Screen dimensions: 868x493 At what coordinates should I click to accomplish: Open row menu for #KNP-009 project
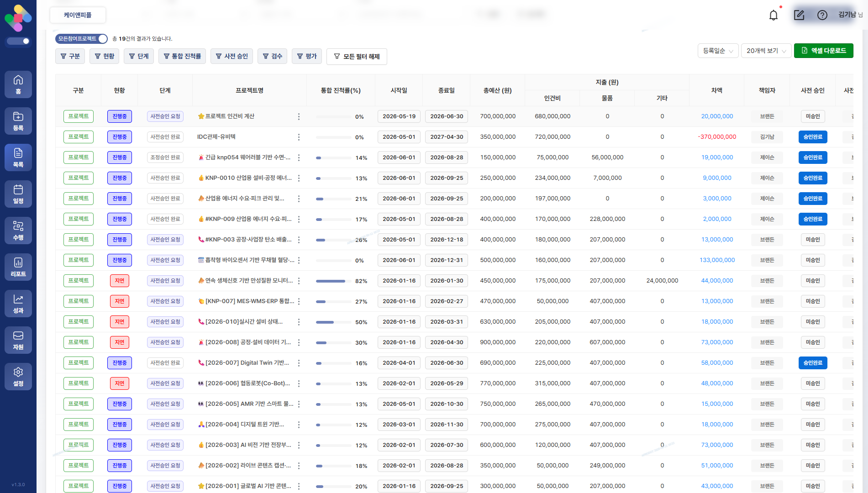click(299, 219)
